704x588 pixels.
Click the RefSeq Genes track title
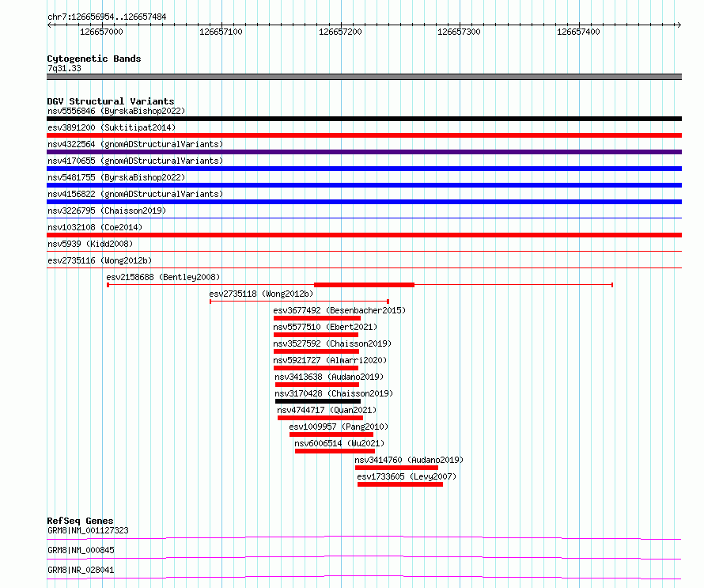80,521
